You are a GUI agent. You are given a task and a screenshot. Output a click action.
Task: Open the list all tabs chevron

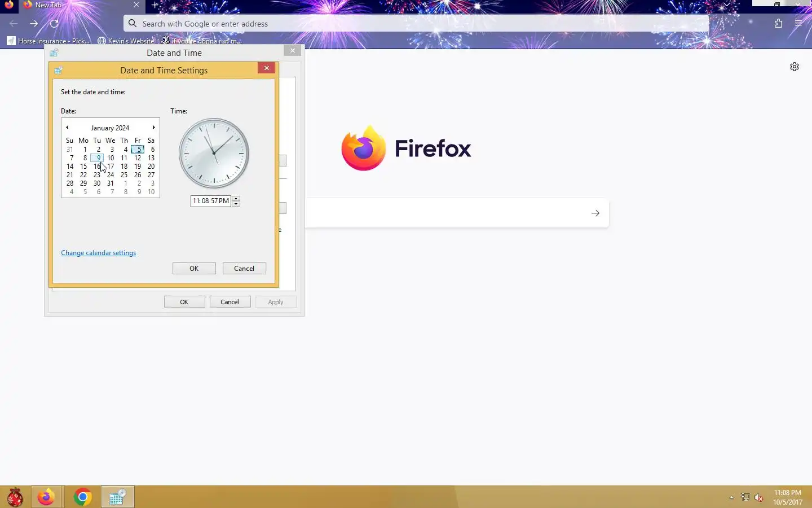[x=727, y=5]
